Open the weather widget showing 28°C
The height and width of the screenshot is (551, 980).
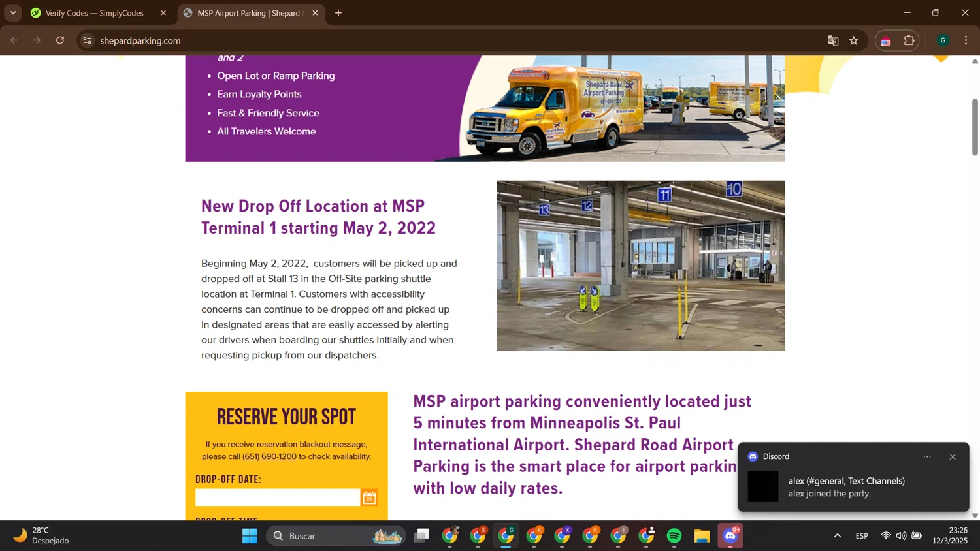click(41, 535)
